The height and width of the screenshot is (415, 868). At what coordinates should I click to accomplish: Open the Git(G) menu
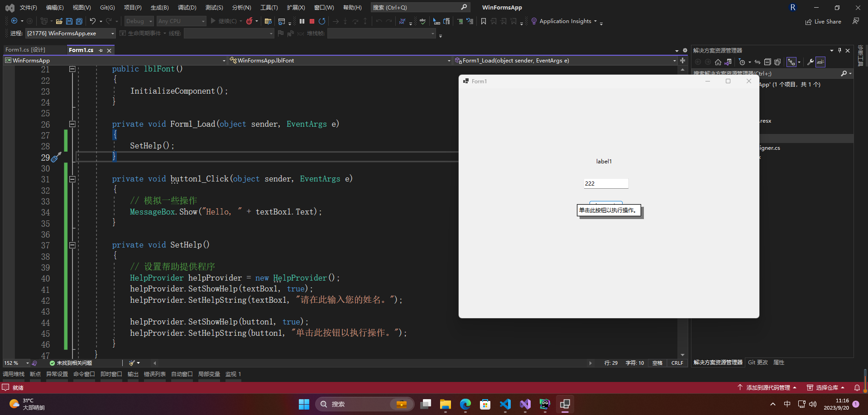coord(107,8)
